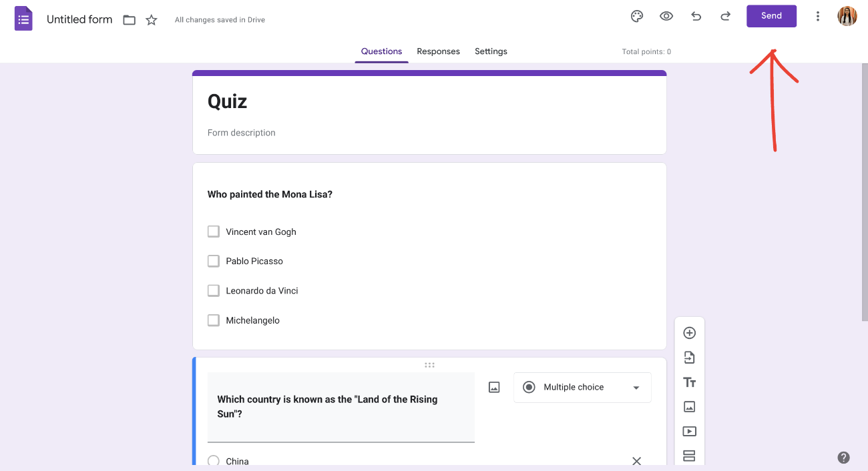Viewport: 868px width, 471px height.
Task: Open Help using the question mark button
Action: [x=843, y=458]
